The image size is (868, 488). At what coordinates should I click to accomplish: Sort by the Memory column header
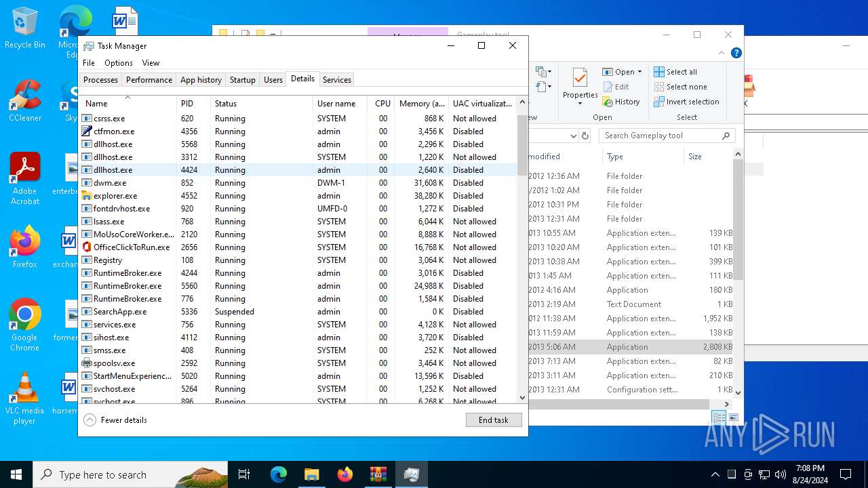tap(422, 104)
